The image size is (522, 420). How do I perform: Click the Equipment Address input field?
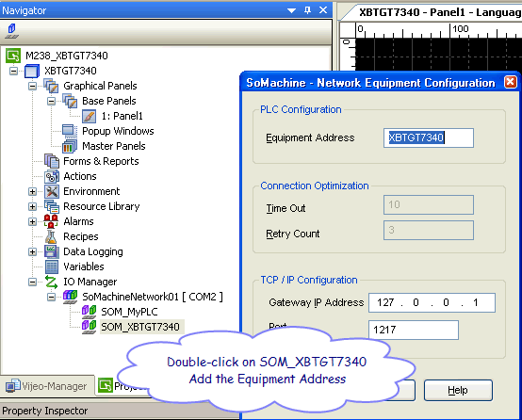click(429, 137)
